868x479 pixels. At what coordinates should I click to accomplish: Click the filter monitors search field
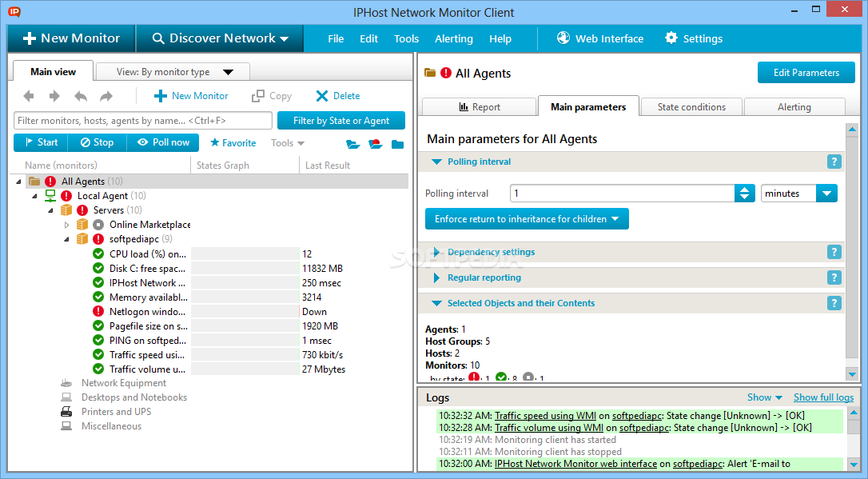click(x=143, y=121)
